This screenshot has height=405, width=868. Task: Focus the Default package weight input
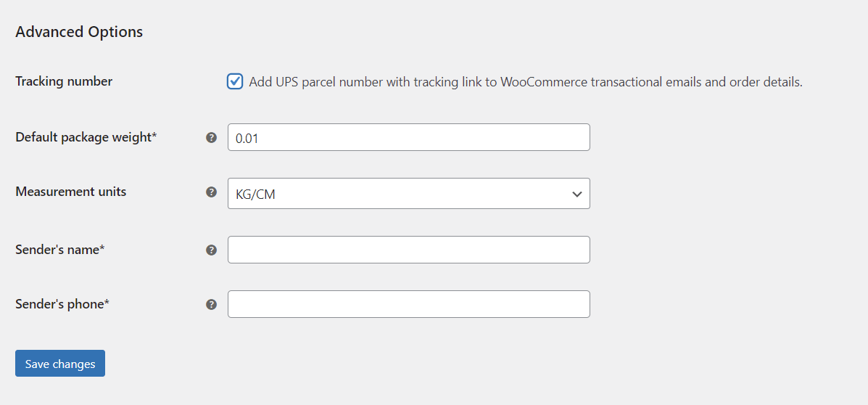(x=408, y=137)
